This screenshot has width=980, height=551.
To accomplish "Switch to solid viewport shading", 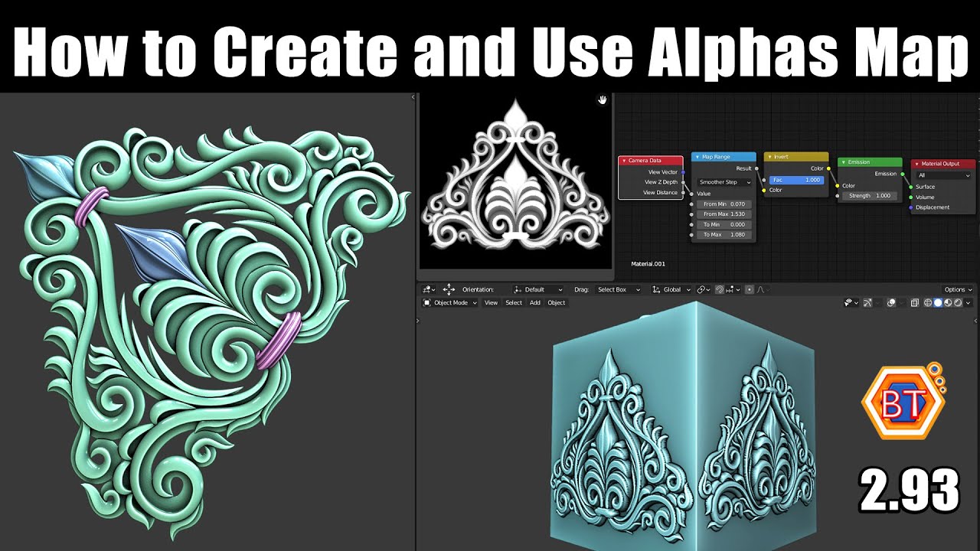I will point(938,302).
